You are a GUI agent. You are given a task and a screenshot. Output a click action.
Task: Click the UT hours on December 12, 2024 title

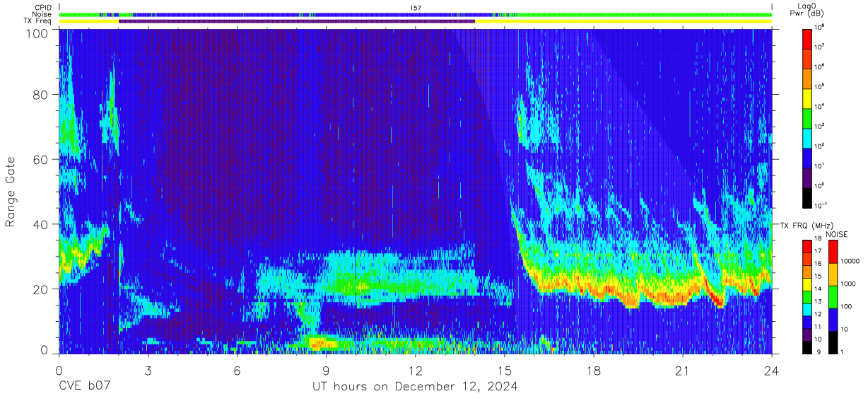(x=416, y=388)
